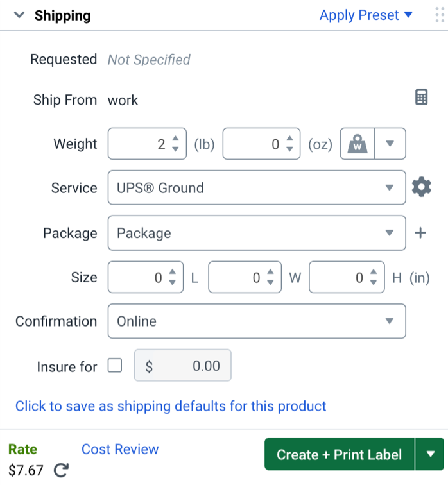Click the Ship From work value
Screen dimensions: 448x485
123,100
